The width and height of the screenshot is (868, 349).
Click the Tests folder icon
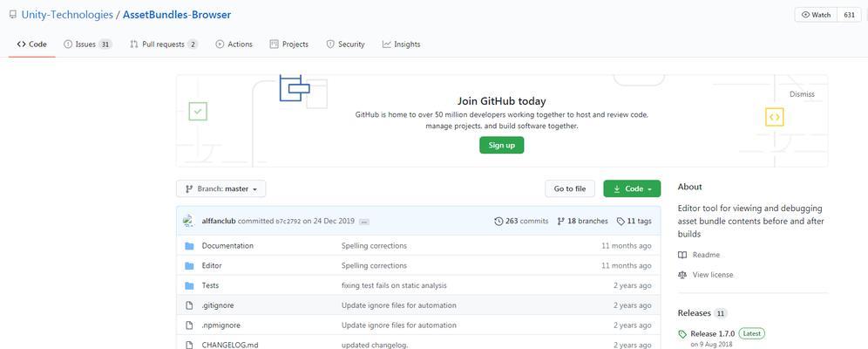(x=189, y=286)
